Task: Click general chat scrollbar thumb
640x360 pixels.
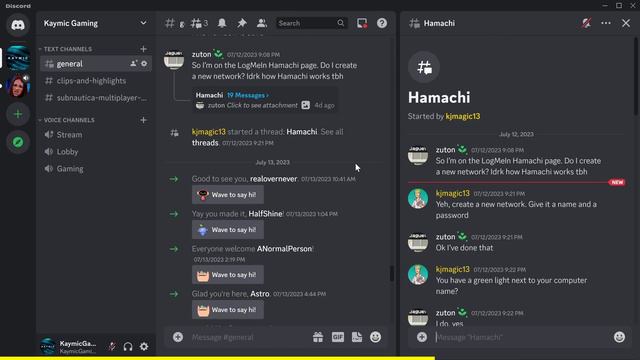Action: click(x=391, y=273)
